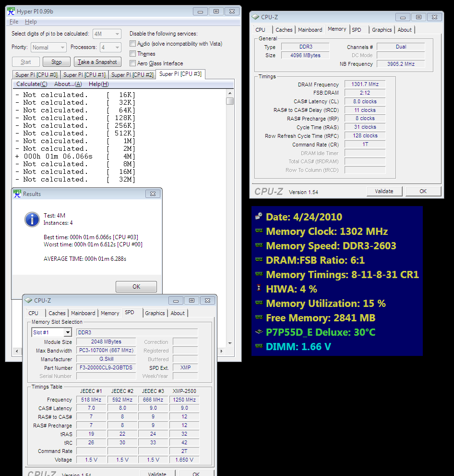Open the File menu in Hyper PI
Image resolution: width=454 pixels, height=476 pixels.
[13, 22]
